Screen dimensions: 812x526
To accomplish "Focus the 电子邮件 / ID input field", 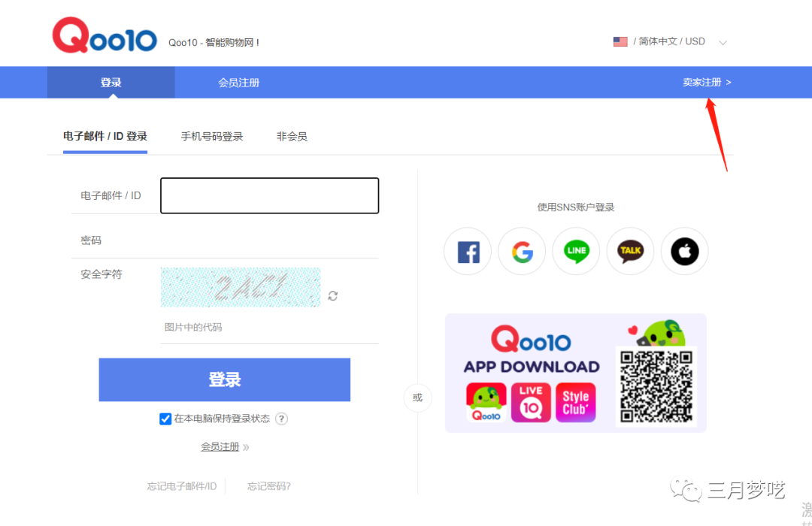I will (x=269, y=195).
